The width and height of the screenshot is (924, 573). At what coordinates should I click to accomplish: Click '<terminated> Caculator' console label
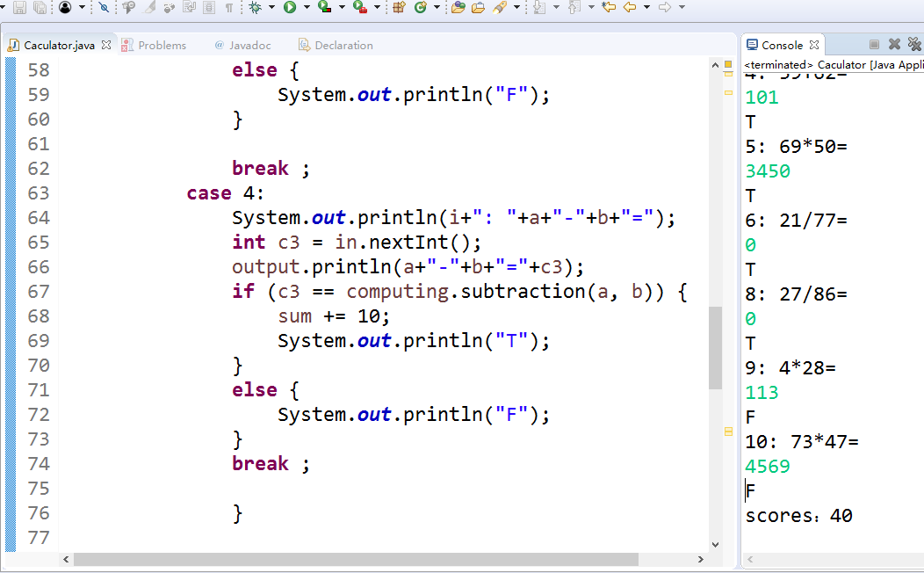point(805,65)
